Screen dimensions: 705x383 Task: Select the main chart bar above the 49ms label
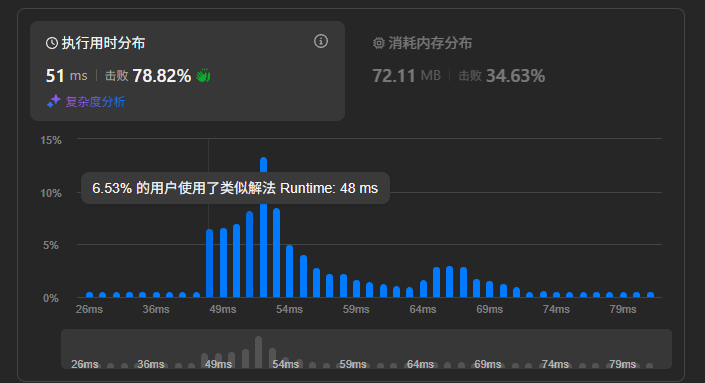[x=223, y=263]
